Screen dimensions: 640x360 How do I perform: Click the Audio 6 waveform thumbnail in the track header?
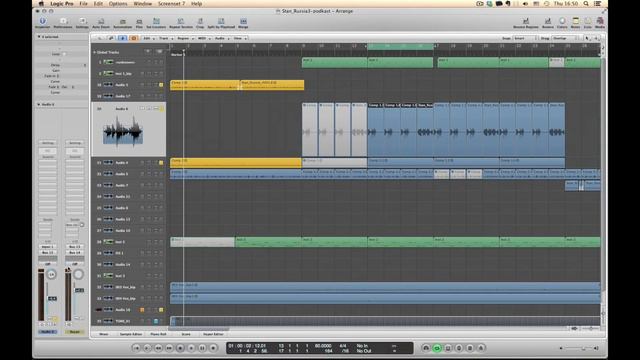pos(122,131)
